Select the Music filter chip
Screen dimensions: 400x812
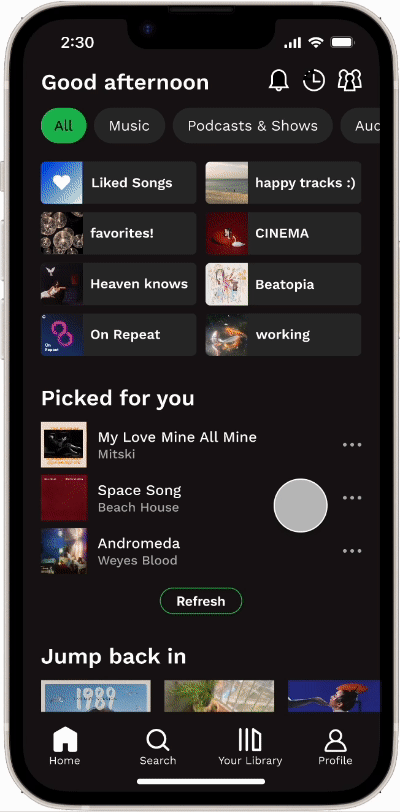129,125
